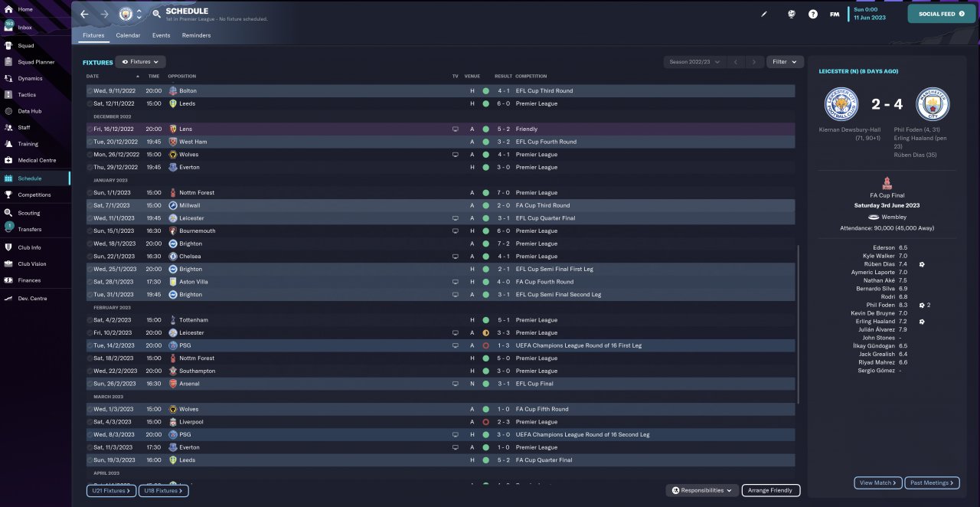Tick the Tottenham 4/2/2023 row checkbox

(x=90, y=319)
